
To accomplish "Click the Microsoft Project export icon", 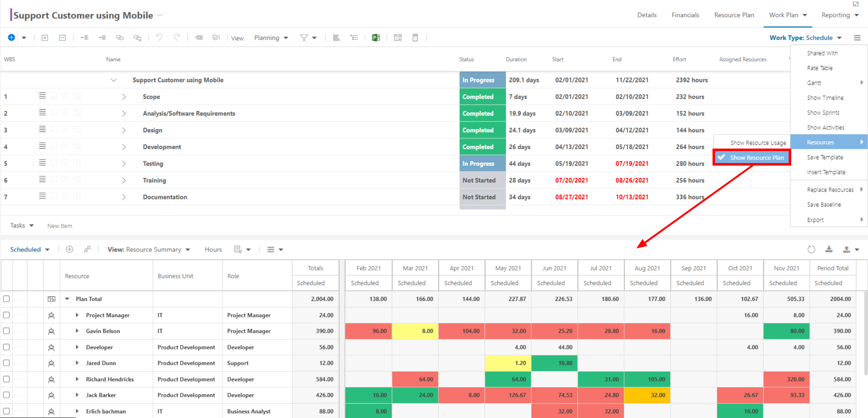I will [376, 38].
